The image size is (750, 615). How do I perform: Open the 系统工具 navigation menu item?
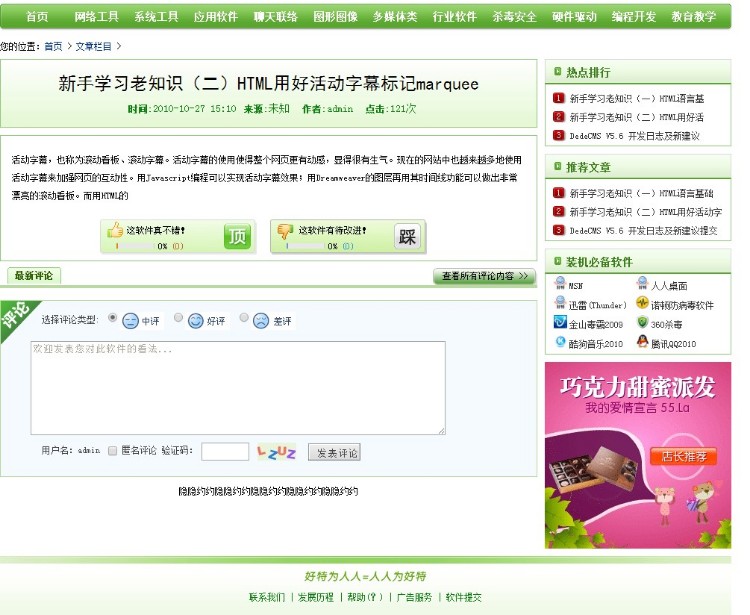point(156,17)
